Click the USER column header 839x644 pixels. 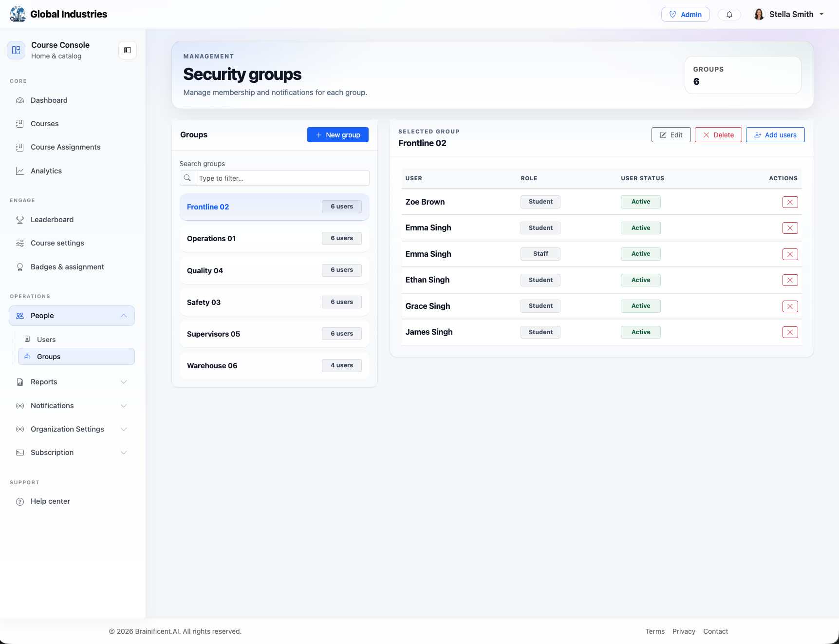414,178
